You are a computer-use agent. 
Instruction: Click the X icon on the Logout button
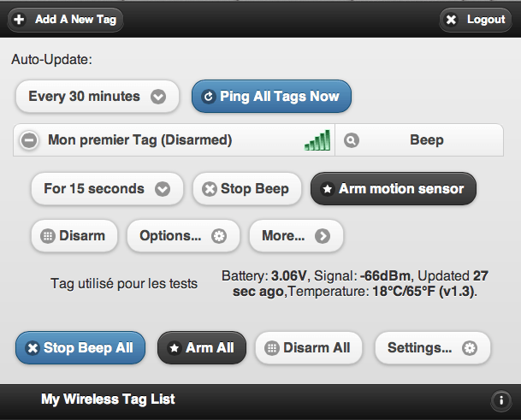[451, 20]
